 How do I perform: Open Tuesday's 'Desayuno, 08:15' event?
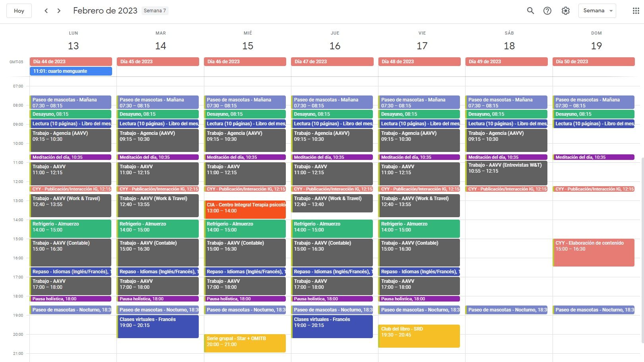(157, 114)
